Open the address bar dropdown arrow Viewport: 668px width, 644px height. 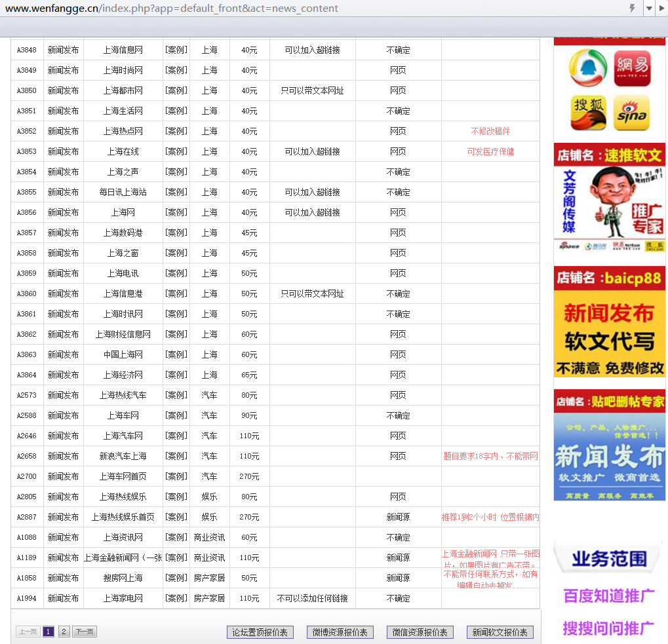[648, 9]
